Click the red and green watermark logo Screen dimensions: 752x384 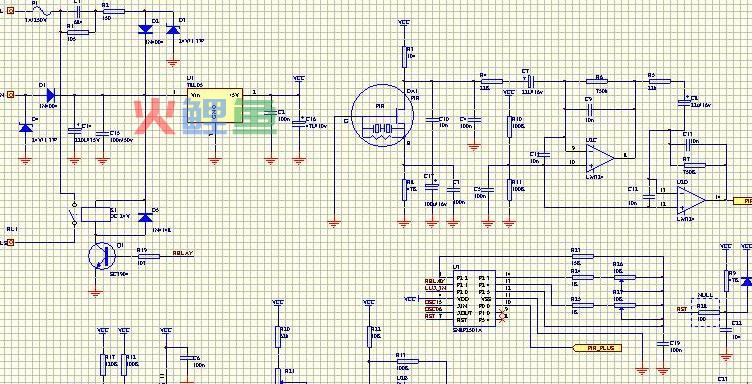205,117
